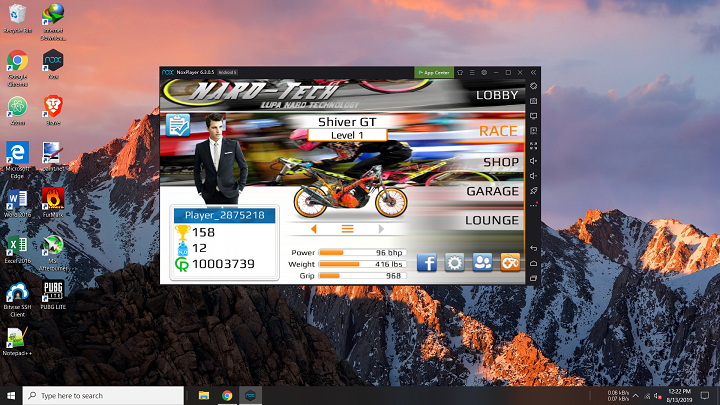Open Nox system settings gear in title bar
The image size is (720, 405).
point(484,73)
